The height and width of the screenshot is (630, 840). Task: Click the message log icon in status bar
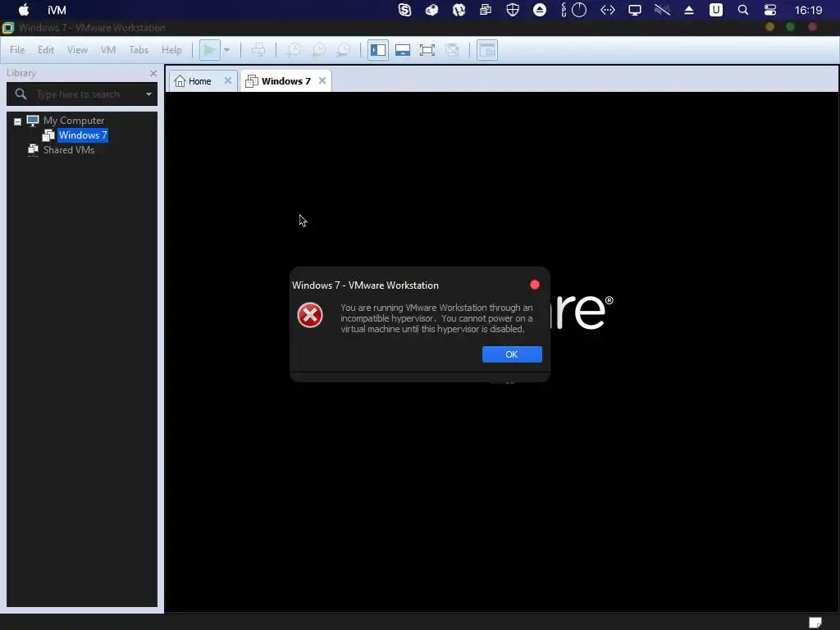[815, 622]
